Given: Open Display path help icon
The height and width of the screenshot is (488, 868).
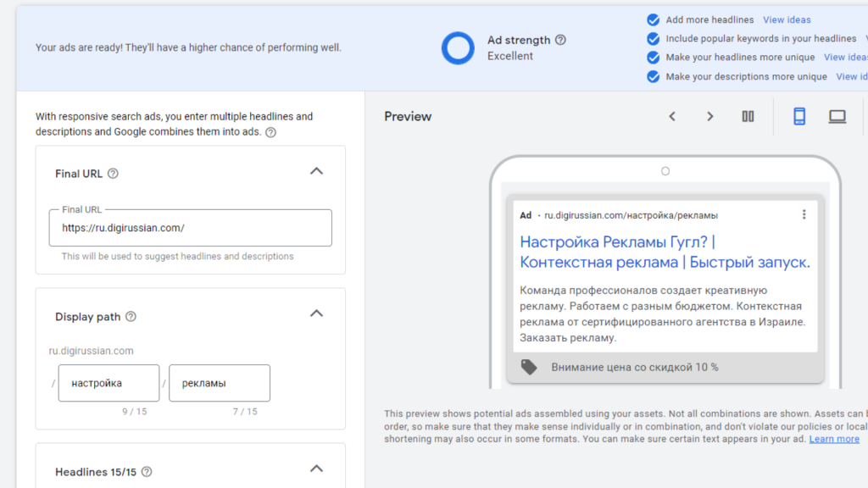Looking at the screenshot, I should coord(131,317).
